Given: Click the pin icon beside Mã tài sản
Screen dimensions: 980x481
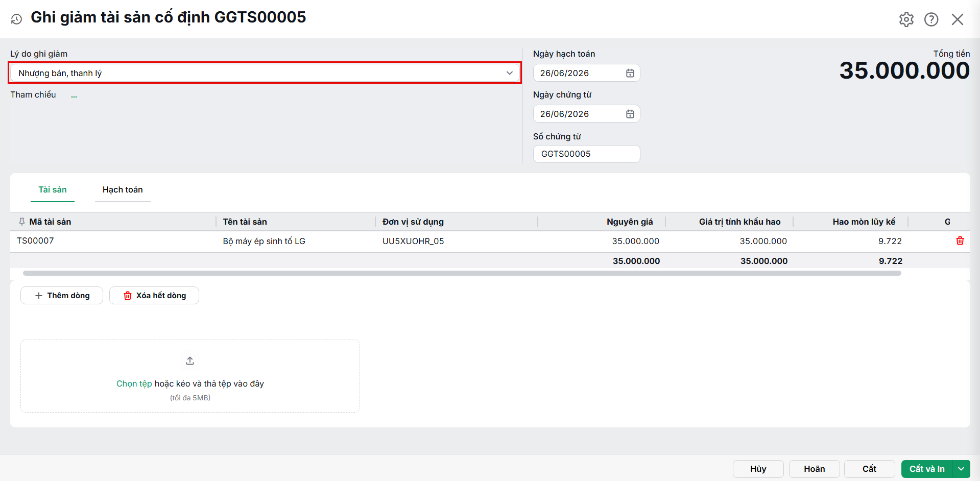Looking at the screenshot, I should (21, 222).
